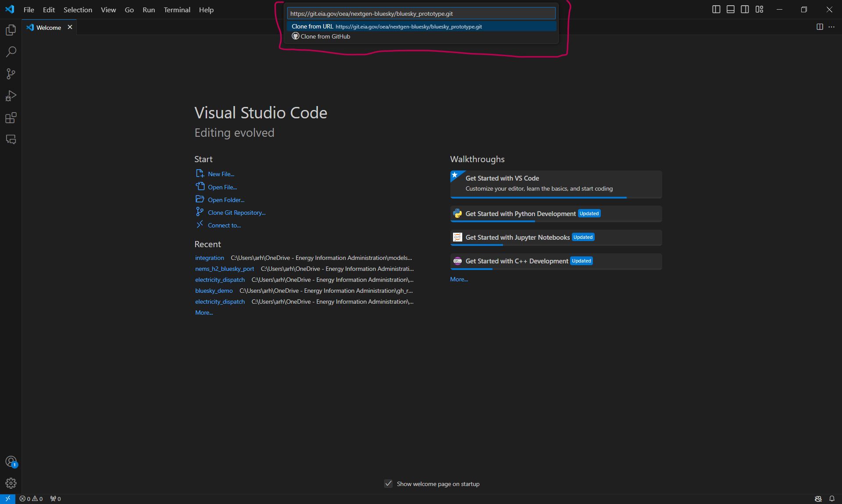The width and height of the screenshot is (842, 504).
Task: Open the Source Control view
Action: pos(11,74)
